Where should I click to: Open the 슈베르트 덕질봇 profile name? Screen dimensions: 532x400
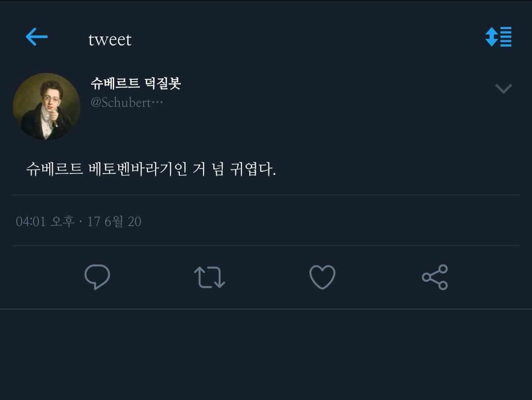[135, 84]
